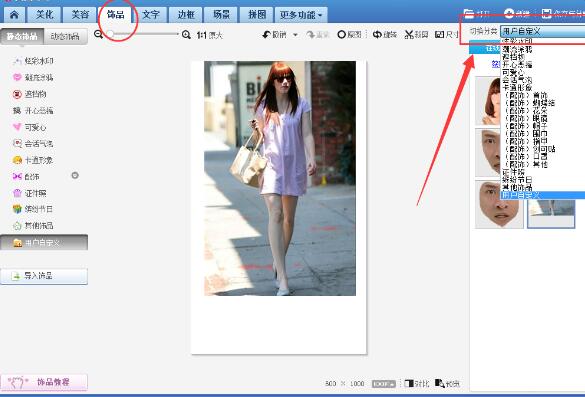Click the zoom slider handle
This screenshot has height=397, width=585.
[x=110, y=34]
